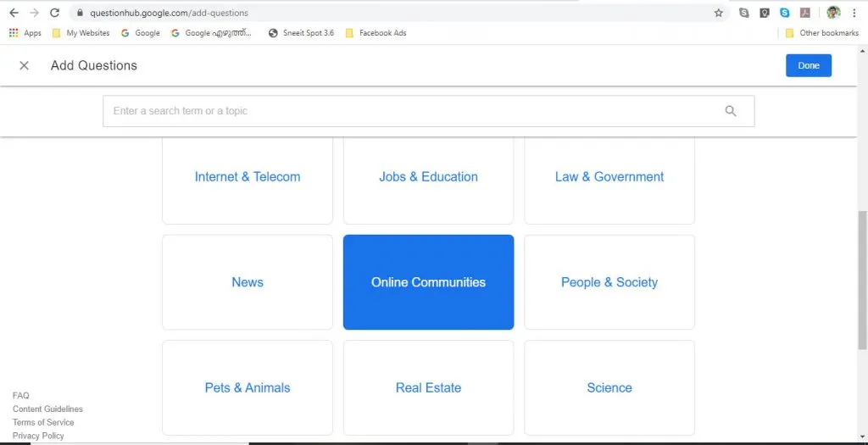Open the Apps grid shortcut in bookmarks bar
Screen dimensions: 868x445
coord(25,33)
